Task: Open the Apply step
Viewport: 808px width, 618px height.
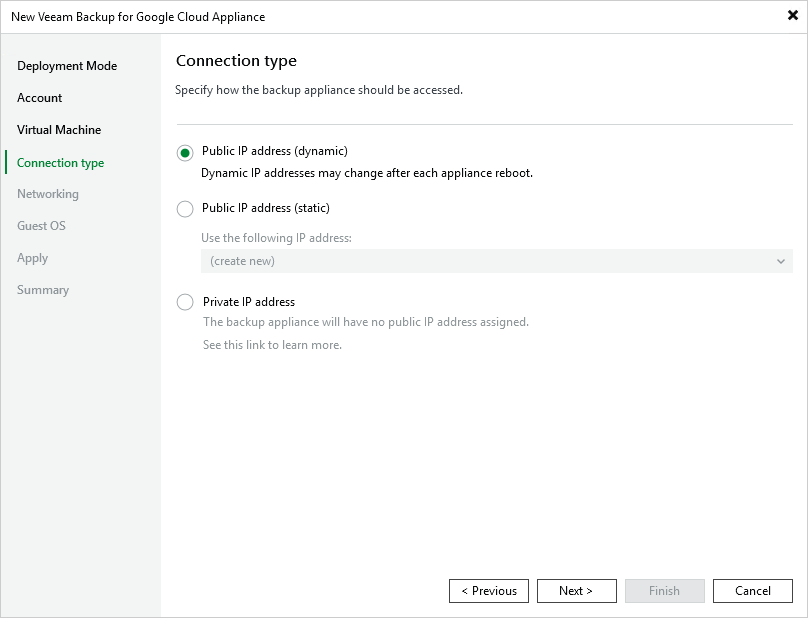Action: pyautogui.click(x=32, y=257)
